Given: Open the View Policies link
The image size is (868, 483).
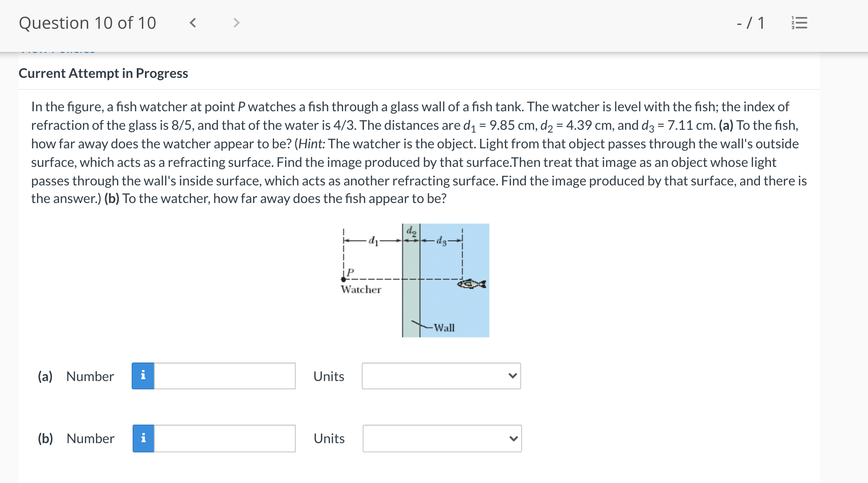Looking at the screenshot, I should click(x=57, y=50).
